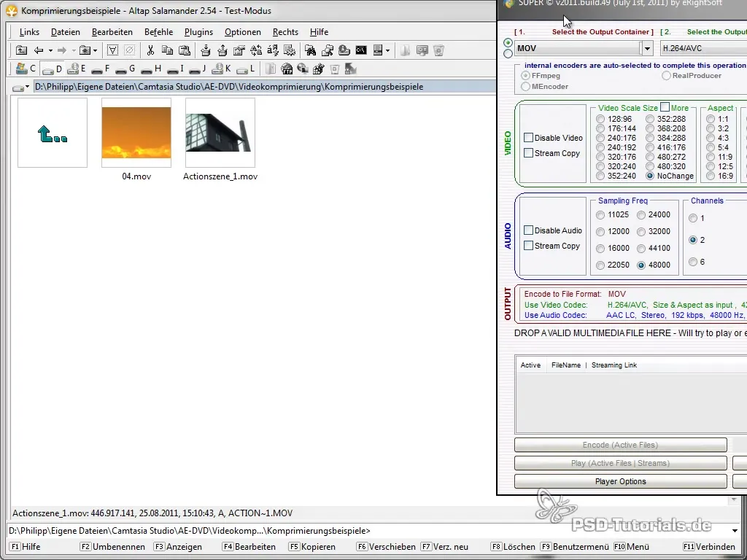Go back with the left arrow icon
Screen dimensions: 747x560
point(39,50)
